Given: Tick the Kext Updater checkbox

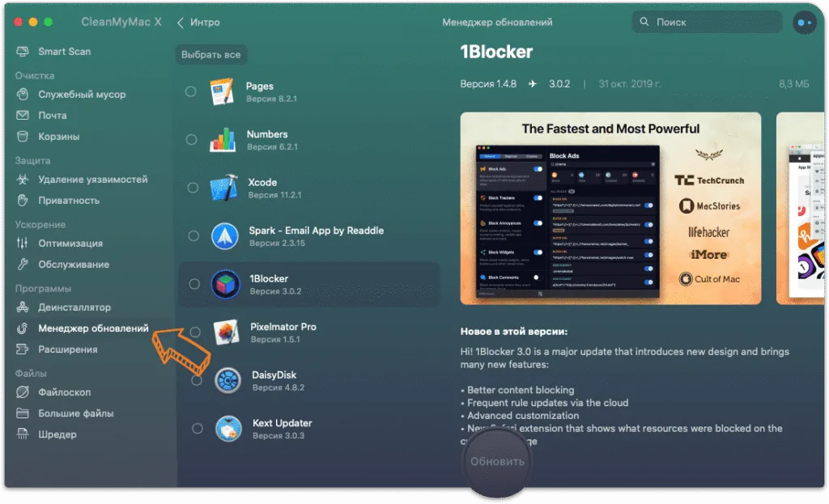Looking at the screenshot, I should [198, 429].
